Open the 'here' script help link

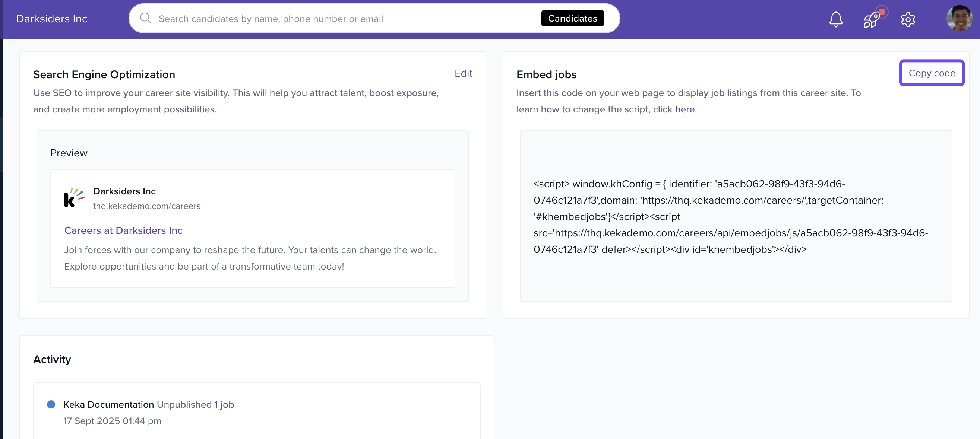coord(685,109)
